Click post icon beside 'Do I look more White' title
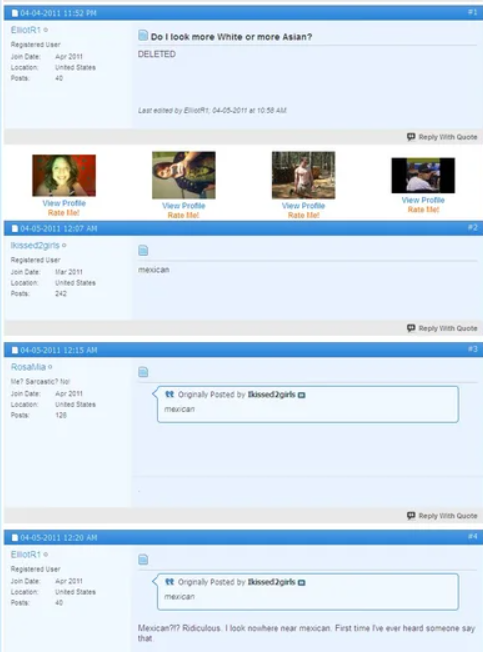 click(143, 35)
